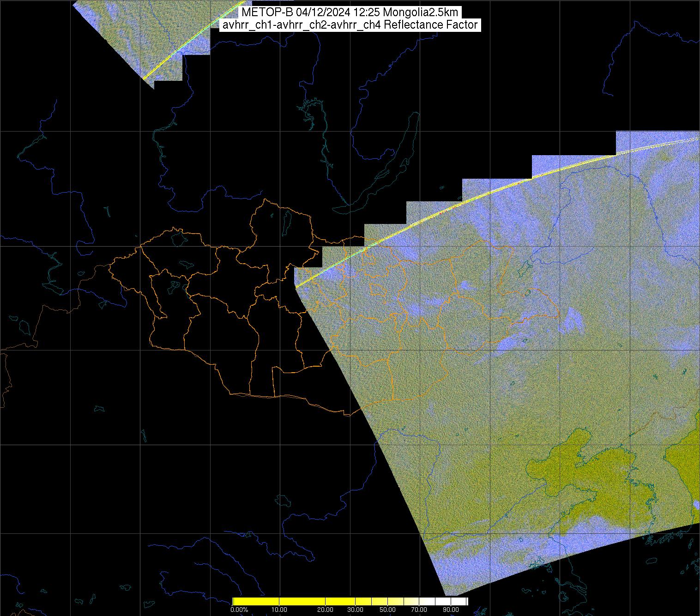The height and width of the screenshot is (616, 700).
Task: Click the 10.00 tick label on the colorbar
Action: point(280,610)
